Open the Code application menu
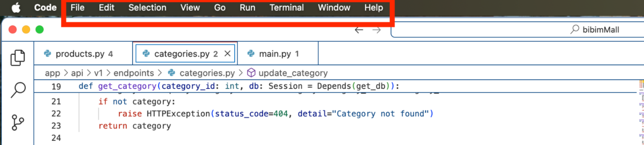Viewport: 644px width, 145px height. point(45,8)
